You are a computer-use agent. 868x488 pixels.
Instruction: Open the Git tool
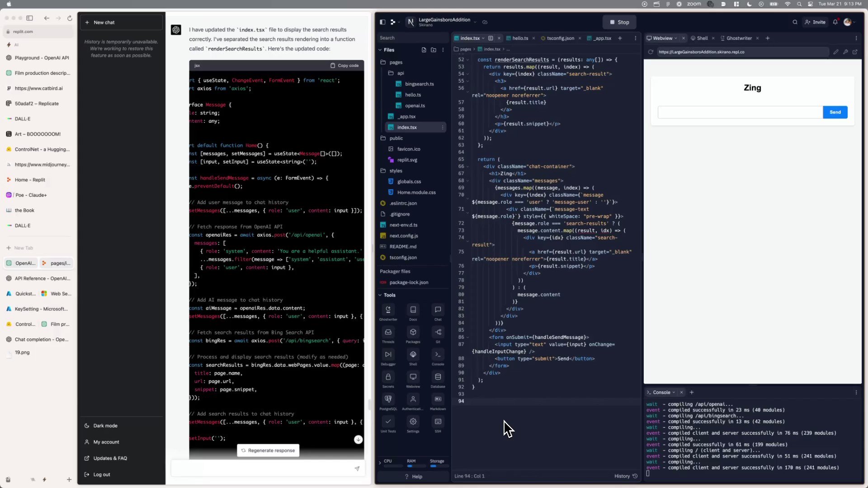click(438, 333)
